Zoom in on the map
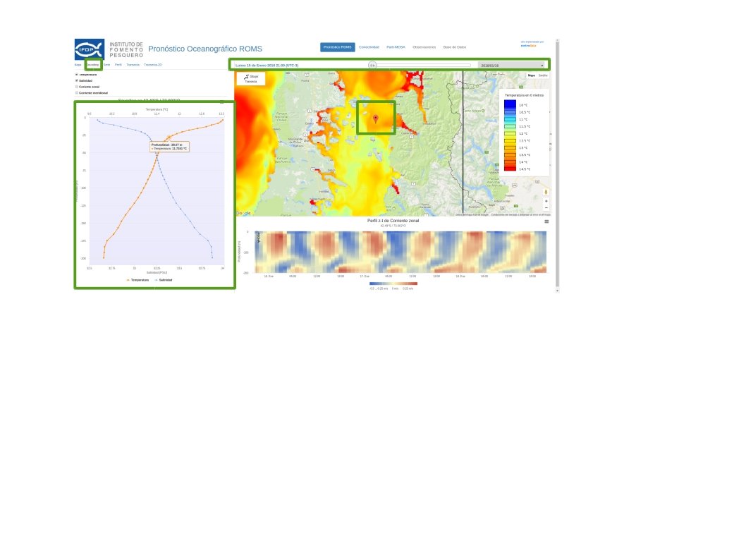Viewport: 746px width, 560px height. [546, 201]
